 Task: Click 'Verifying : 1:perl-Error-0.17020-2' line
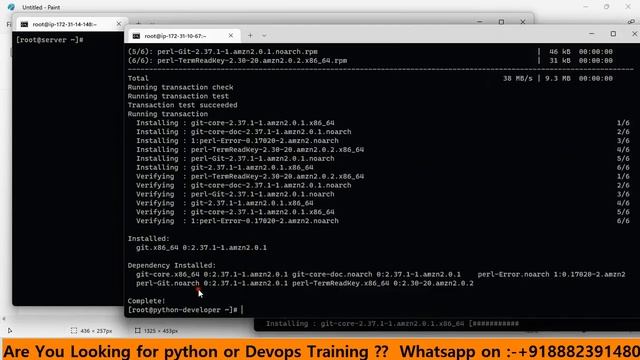pyautogui.click(x=237, y=221)
